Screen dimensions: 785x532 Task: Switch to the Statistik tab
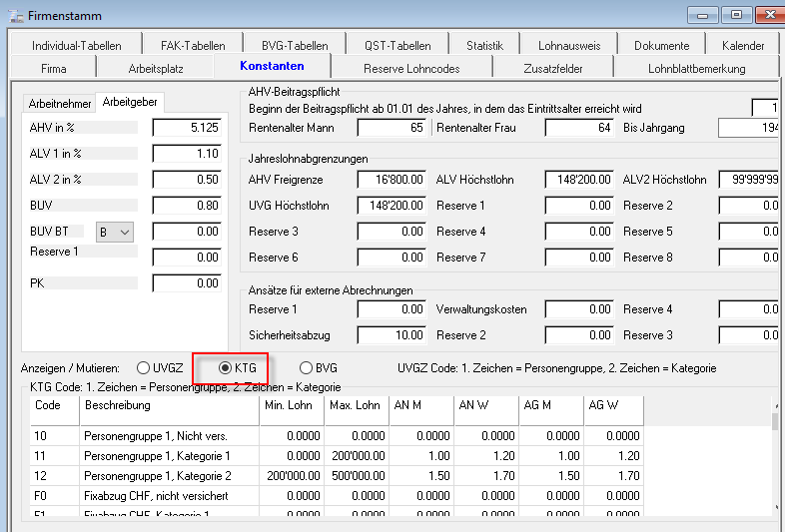(484, 46)
